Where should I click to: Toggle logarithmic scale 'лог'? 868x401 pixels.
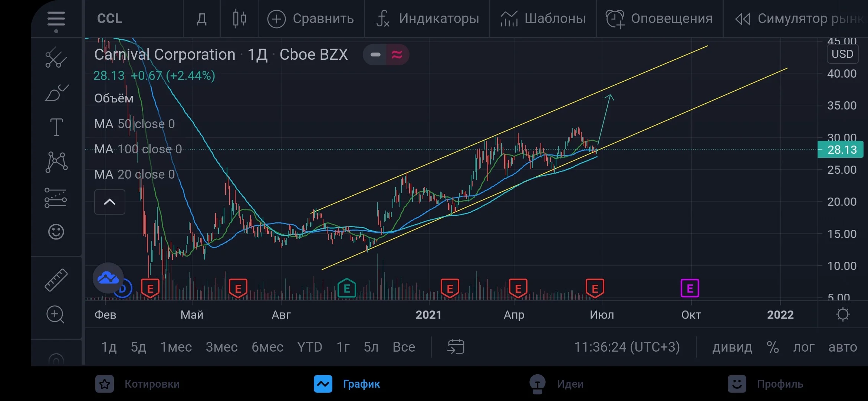click(x=804, y=347)
